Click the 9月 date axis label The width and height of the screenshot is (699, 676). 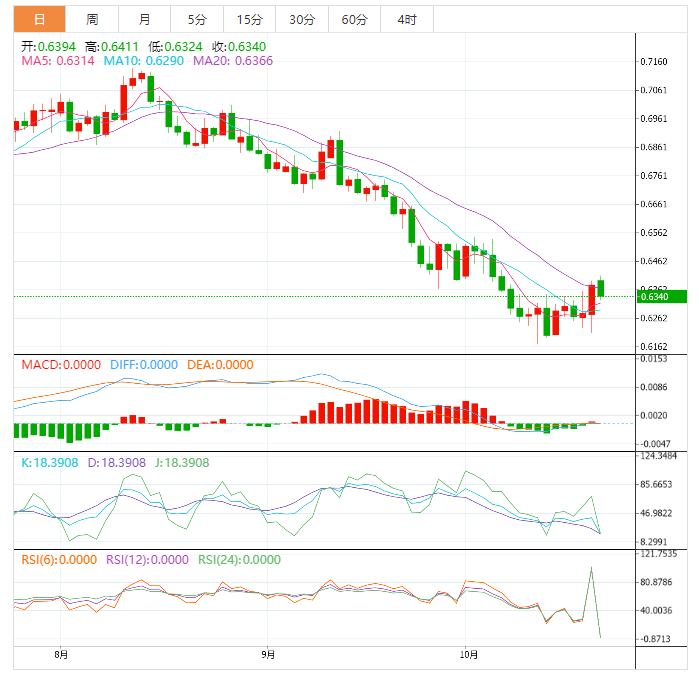pos(268,655)
